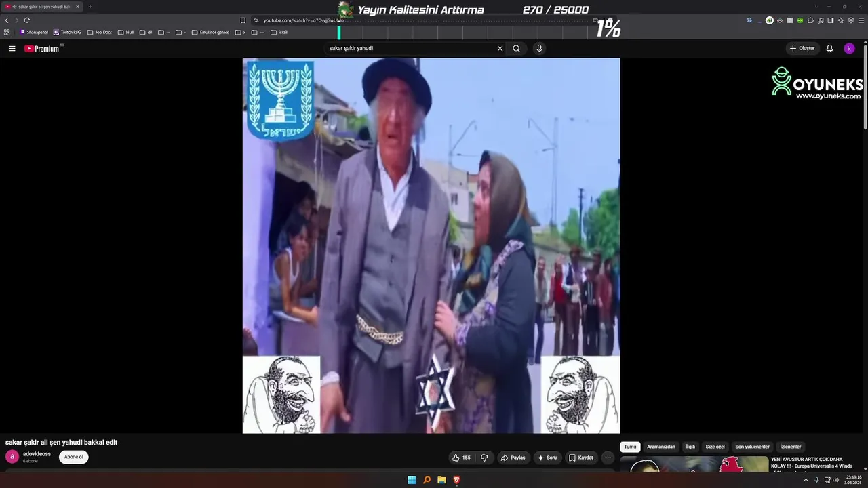The height and width of the screenshot is (488, 868).
Task: Select the İlgili filter chip
Action: (690, 447)
